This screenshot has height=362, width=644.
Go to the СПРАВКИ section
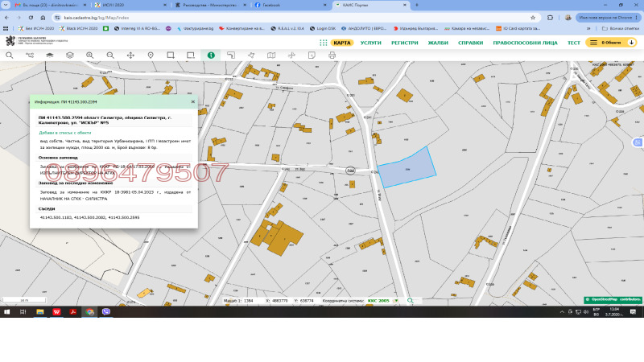coord(470,43)
